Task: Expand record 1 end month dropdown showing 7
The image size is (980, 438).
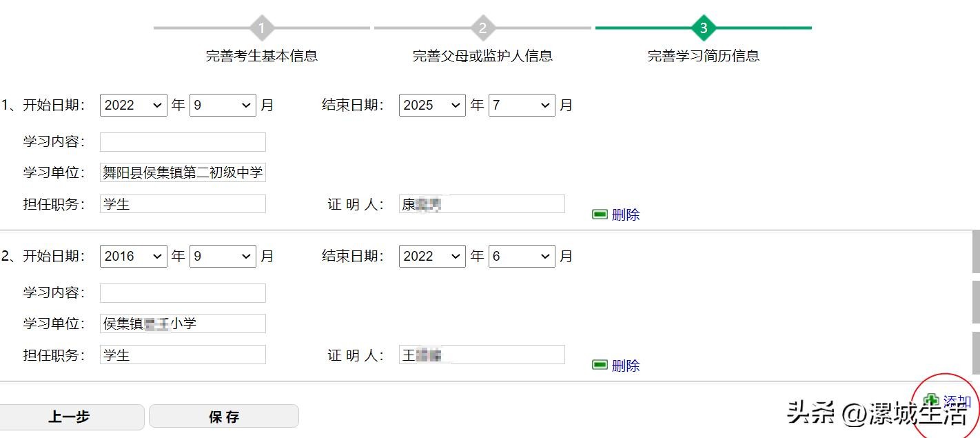Action: click(x=522, y=105)
